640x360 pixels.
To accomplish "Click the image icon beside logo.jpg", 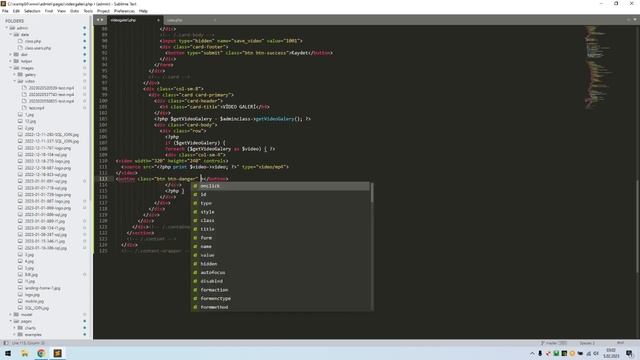I will (20, 294).
